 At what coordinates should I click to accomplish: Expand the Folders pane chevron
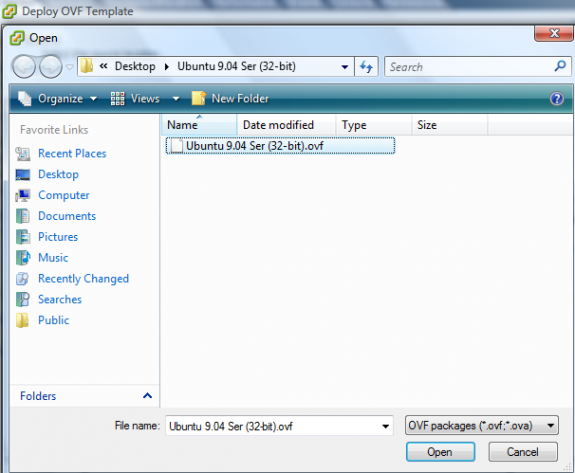(x=147, y=396)
